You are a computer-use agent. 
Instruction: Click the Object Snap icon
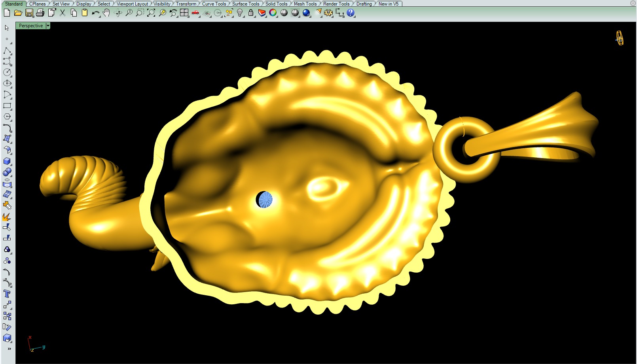(218, 13)
